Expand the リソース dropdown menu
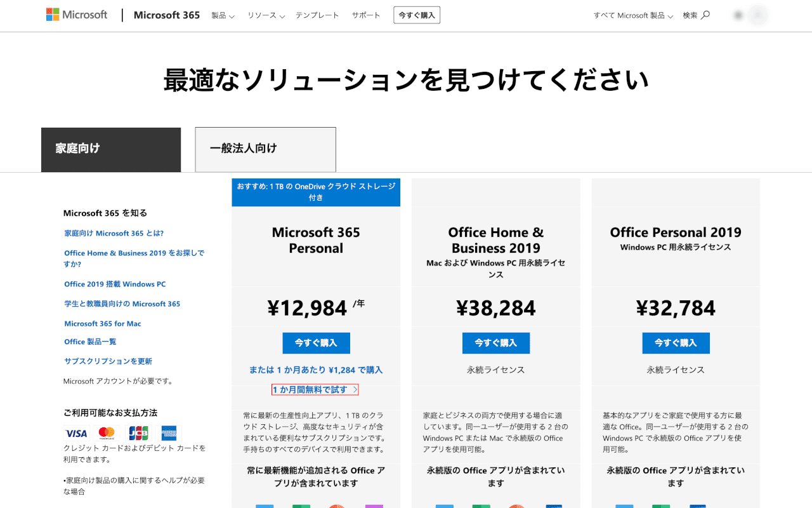The image size is (812, 508). (266, 15)
